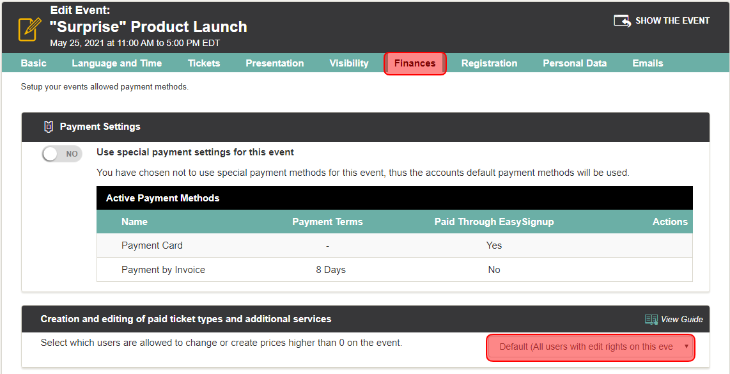
Task: Open the View Guide link
Action: click(x=682, y=320)
